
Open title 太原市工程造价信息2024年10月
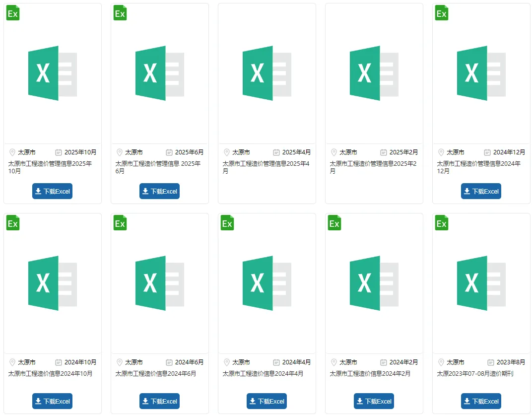pyautogui.click(x=50, y=374)
